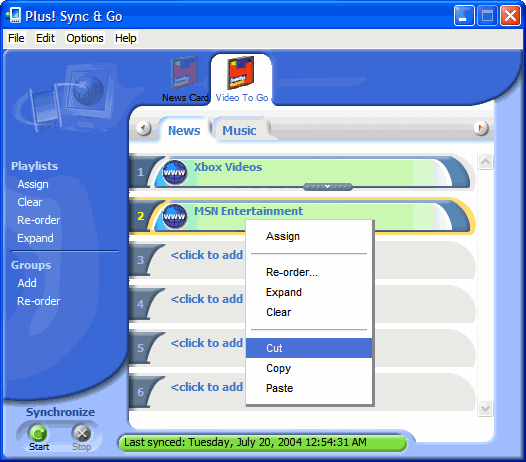The width and height of the screenshot is (526, 462).
Task: Click Expand under Playlists sidebar
Action: pos(35,238)
